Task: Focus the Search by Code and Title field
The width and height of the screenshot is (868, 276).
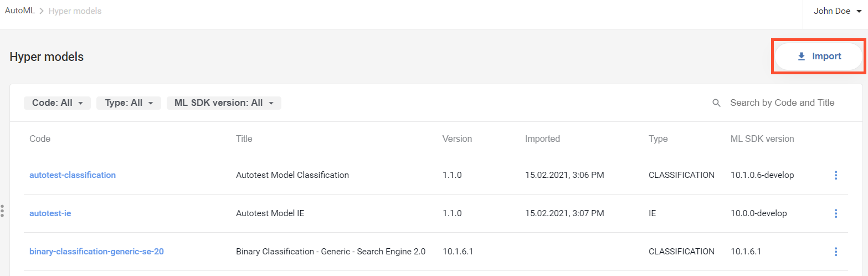Action: 782,103
